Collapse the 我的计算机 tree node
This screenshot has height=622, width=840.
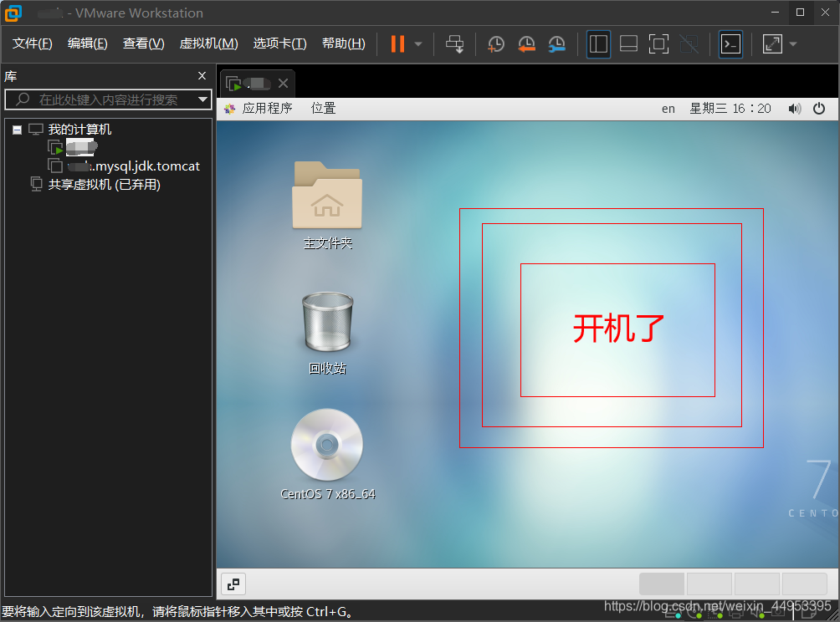click(x=17, y=129)
